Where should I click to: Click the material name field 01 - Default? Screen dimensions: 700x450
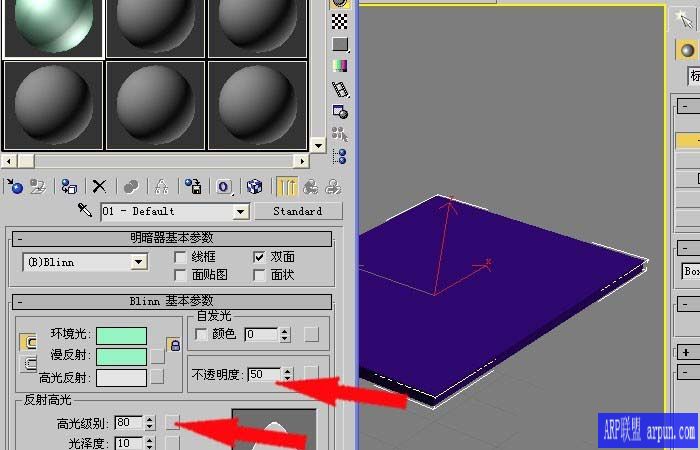tap(167, 212)
